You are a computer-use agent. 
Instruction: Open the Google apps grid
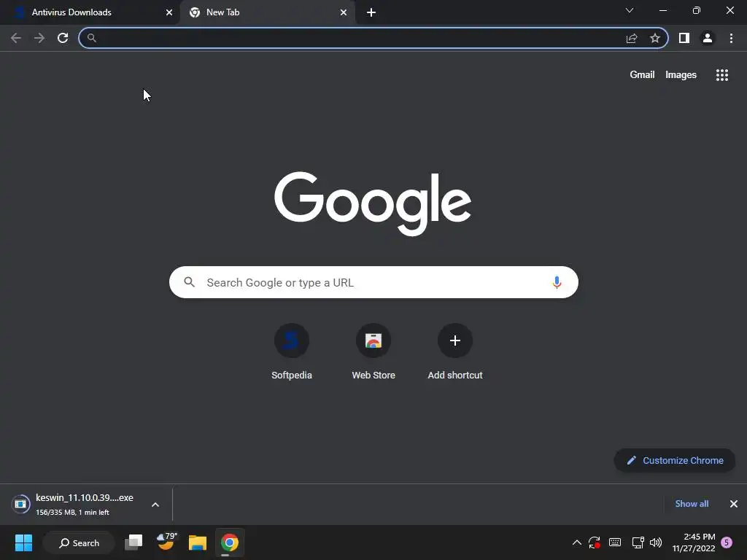[x=722, y=75]
